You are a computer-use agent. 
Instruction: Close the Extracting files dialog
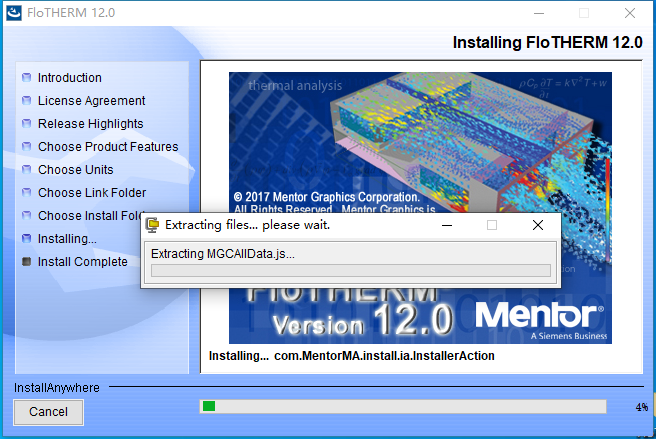[538, 225]
